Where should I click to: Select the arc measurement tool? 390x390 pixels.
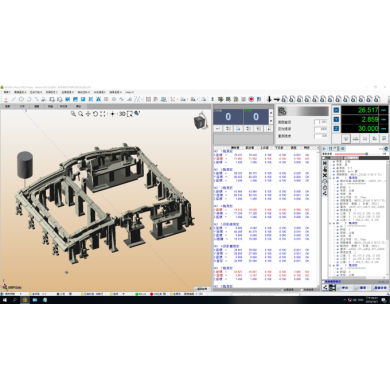pos(29,99)
